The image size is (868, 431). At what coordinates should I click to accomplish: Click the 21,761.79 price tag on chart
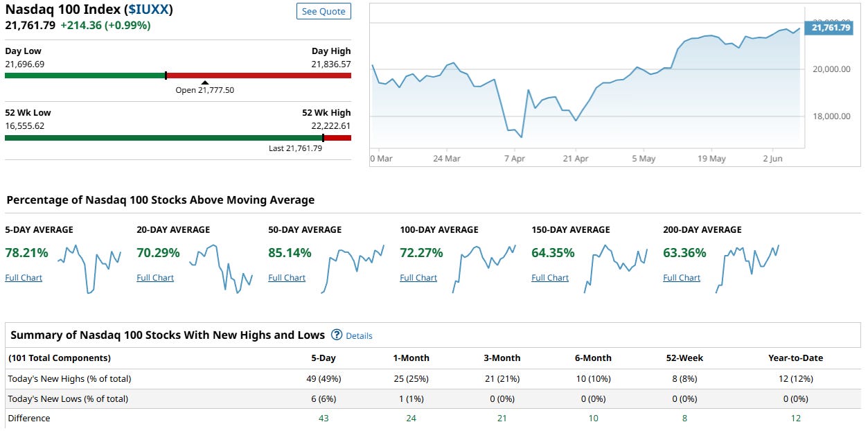[x=830, y=28]
